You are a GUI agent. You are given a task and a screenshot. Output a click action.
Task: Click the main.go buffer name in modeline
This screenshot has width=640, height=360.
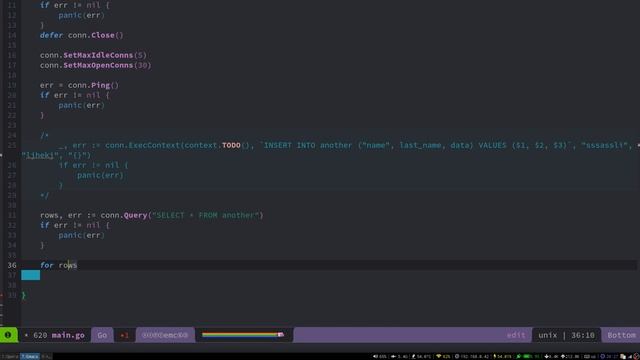coord(68,335)
